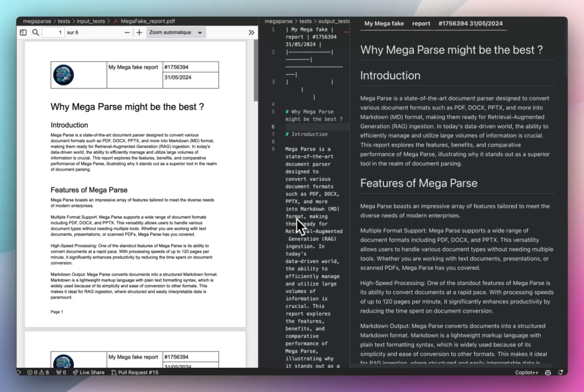Click 'High-Speed Processing' paragraph in preview
Image resolution: width=584 pixels, height=392 pixels.
(456, 297)
